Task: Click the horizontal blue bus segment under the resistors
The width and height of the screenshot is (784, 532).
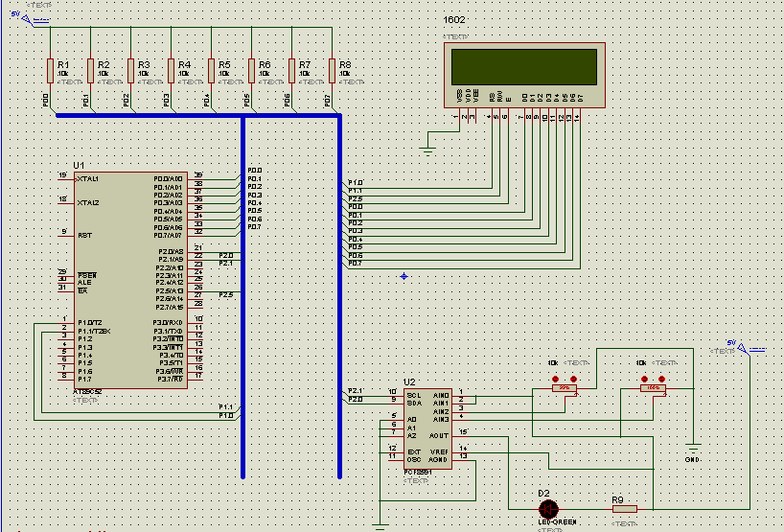Action: (198, 115)
